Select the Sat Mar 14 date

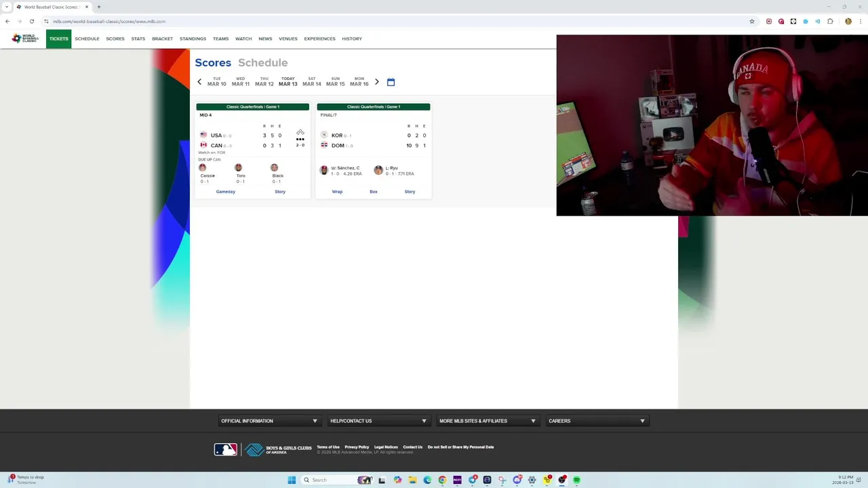coord(312,82)
